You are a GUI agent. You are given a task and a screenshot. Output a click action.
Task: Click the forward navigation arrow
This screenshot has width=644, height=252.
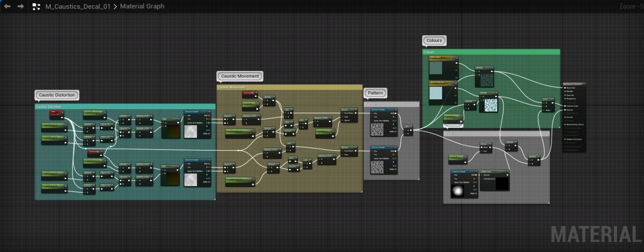(x=21, y=6)
